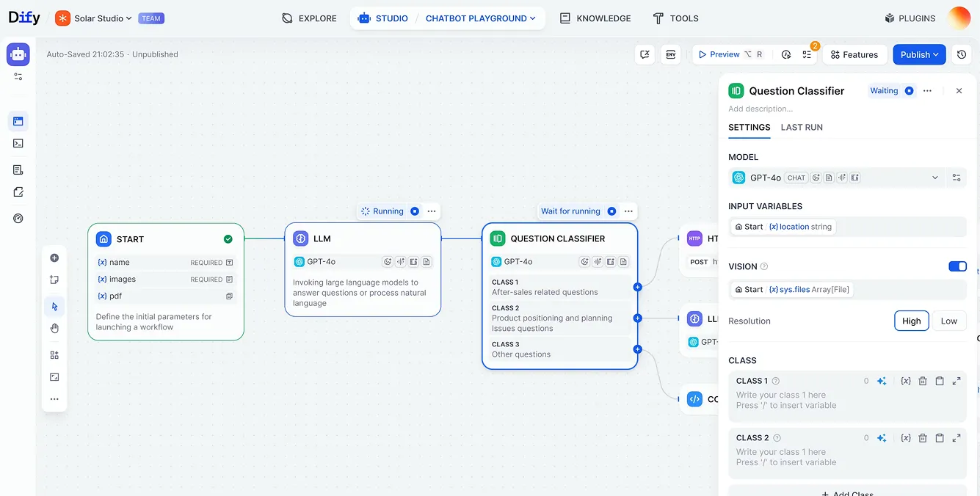This screenshot has height=496, width=980.
Task: Go to the Knowledge menu
Action: [x=595, y=18]
